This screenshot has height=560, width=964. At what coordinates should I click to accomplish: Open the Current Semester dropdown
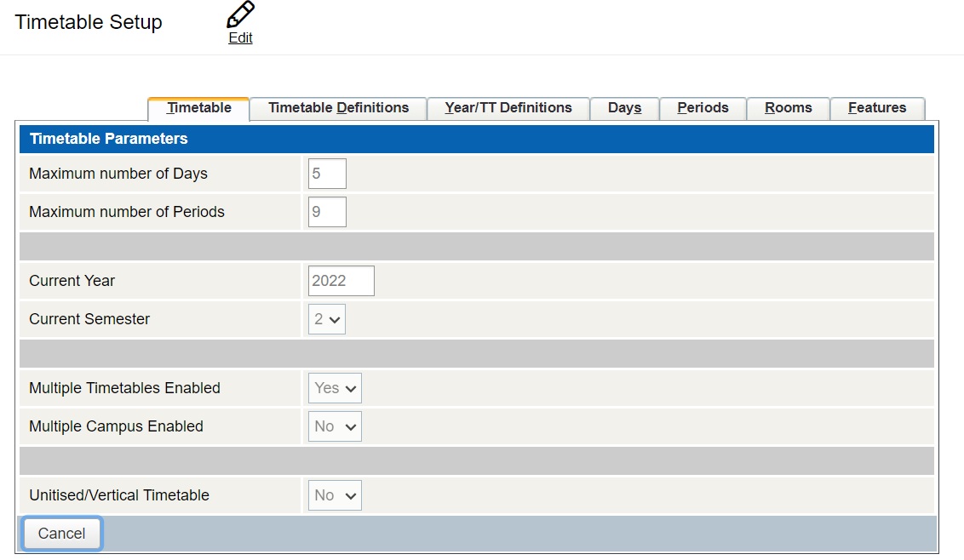pyautogui.click(x=326, y=318)
